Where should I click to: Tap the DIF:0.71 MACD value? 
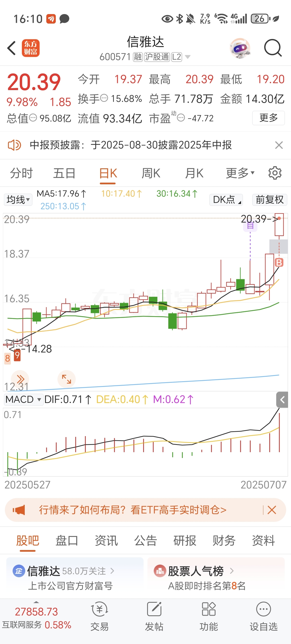tap(68, 399)
